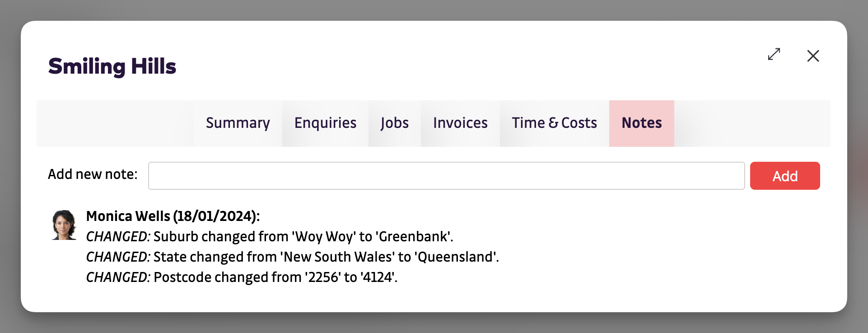Switch to the Enquiries tab
This screenshot has height=333, width=868.
pos(325,123)
